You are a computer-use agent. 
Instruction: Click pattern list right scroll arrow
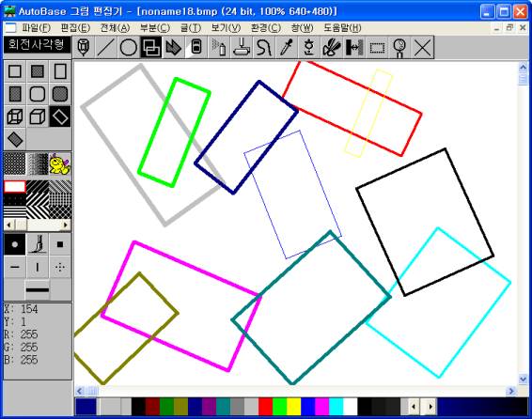click(x=66, y=225)
